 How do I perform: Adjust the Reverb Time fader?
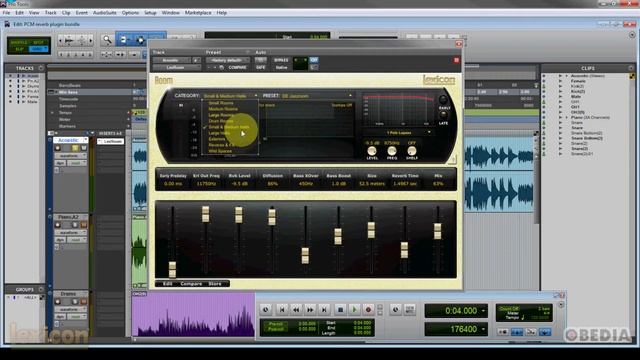[404, 250]
